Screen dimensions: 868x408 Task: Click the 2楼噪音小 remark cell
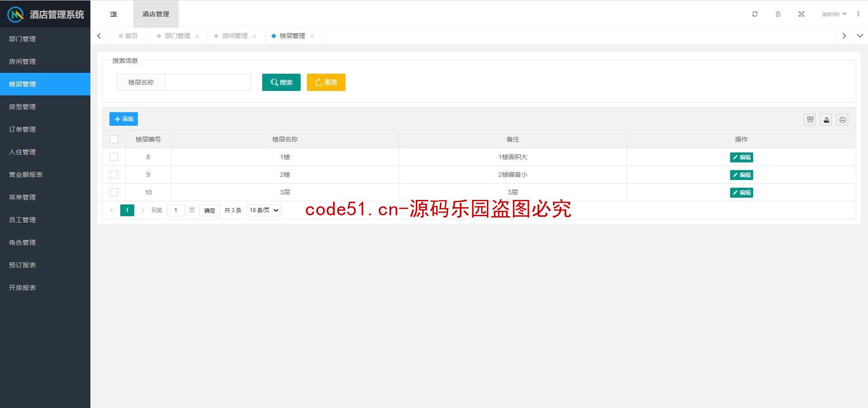pyautogui.click(x=513, y=175)
